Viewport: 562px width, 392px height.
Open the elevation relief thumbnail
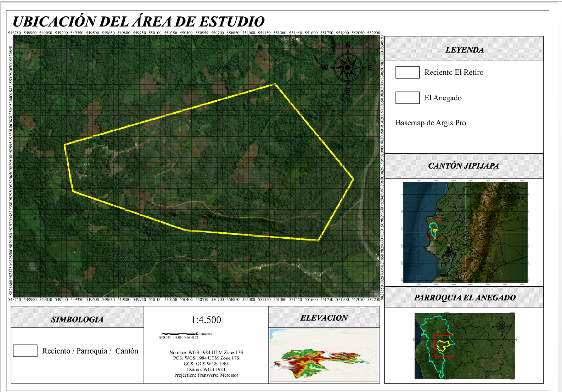point(324,355)
